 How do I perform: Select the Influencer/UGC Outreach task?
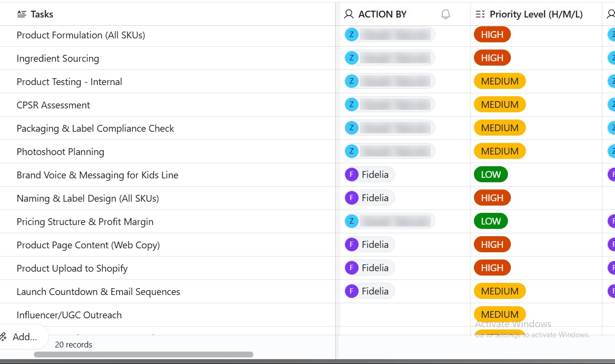point(69,315)
